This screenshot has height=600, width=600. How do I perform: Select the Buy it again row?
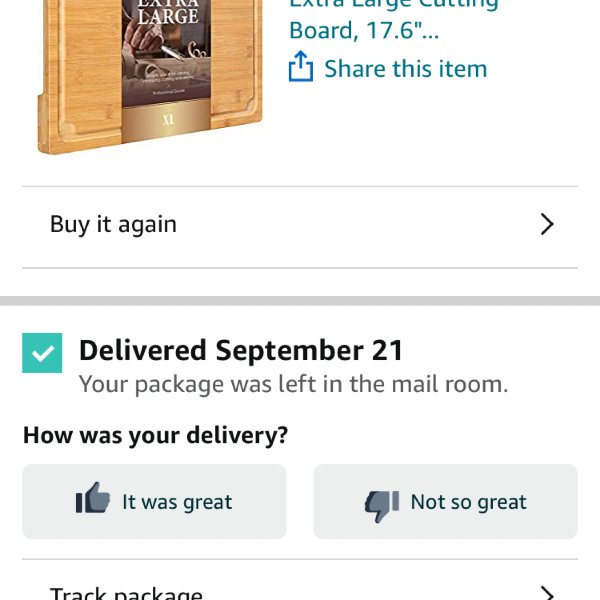click(300, 227)
